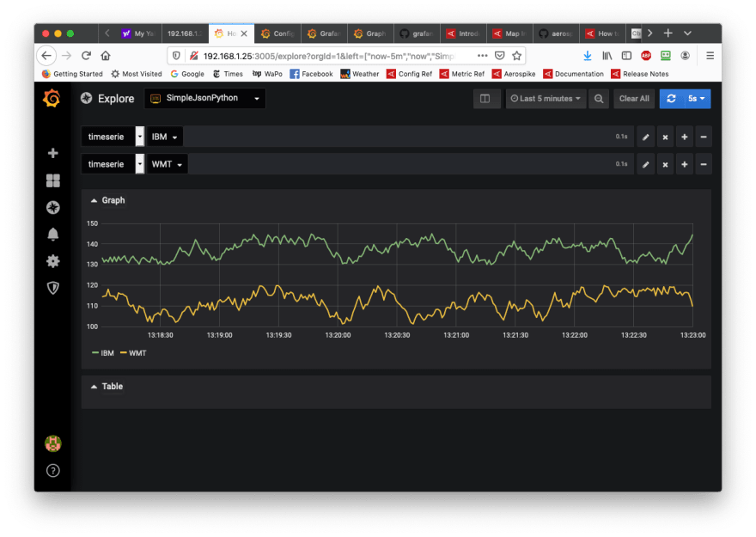Viewport: 756px width, 537px height.
Task: Open the Configuration gear icon in sidebar
Action: pos(53,261)
